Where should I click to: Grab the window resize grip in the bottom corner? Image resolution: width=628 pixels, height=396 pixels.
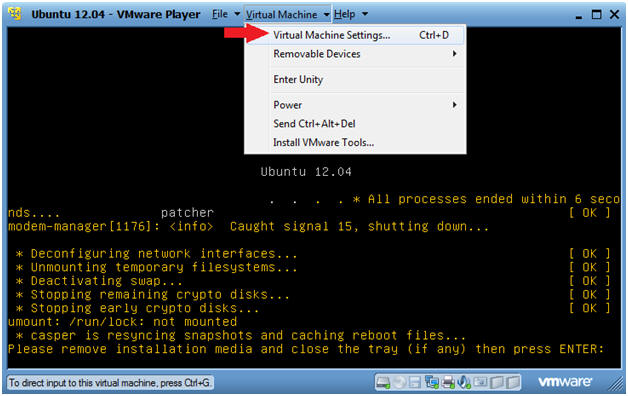616,384
